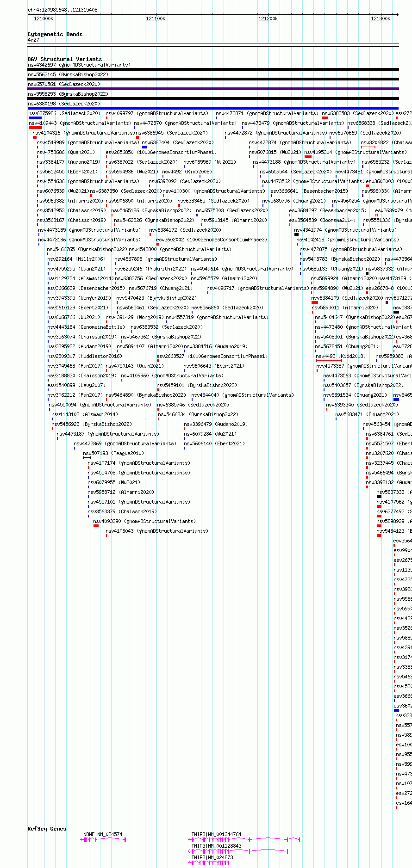The height and width of the screenshot is (868, 412).
Task: Click the nsv4443184 GenomeinaBottle label
Action: point(86,327)
